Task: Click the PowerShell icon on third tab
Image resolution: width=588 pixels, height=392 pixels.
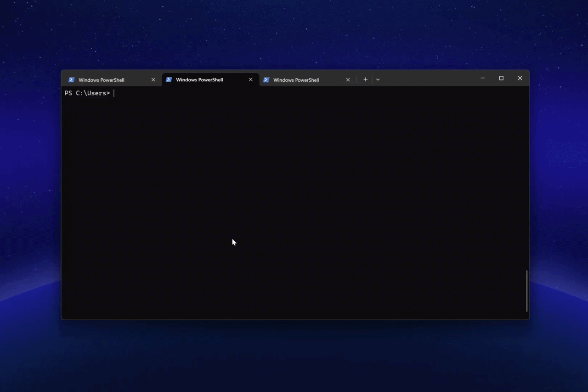Action: coord(266,80)
